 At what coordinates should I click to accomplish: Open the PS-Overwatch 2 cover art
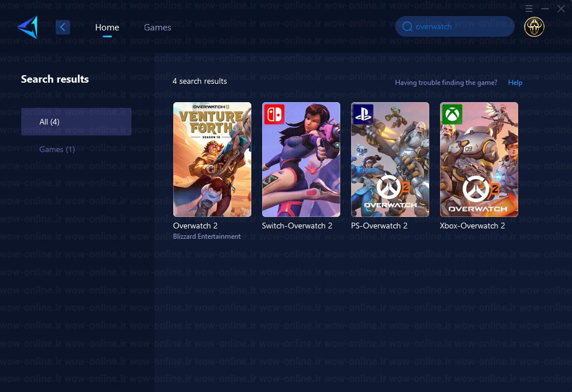pyautogui.click(x=390, y=160)
